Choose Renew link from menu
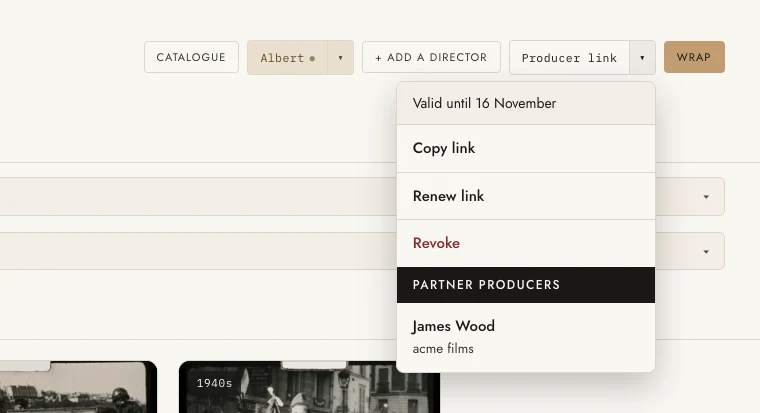The width and height of the screenshot is (760, 413). coord(525,196)
